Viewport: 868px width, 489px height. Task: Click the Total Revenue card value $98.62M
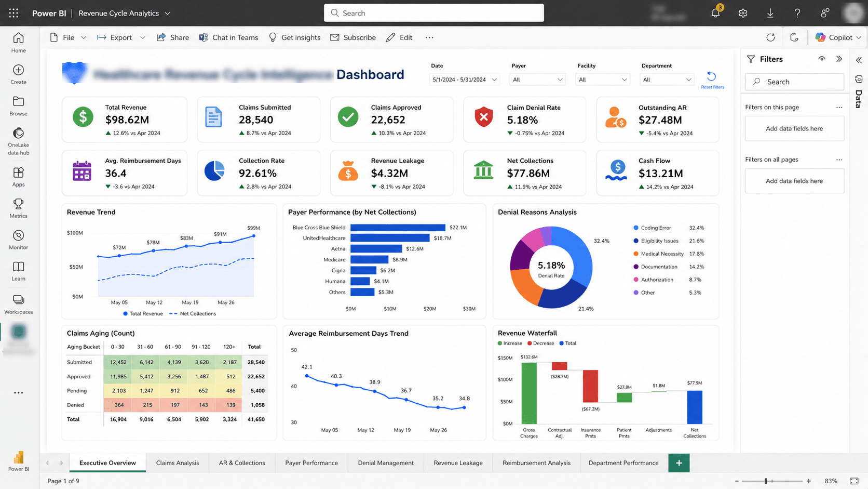127,120
